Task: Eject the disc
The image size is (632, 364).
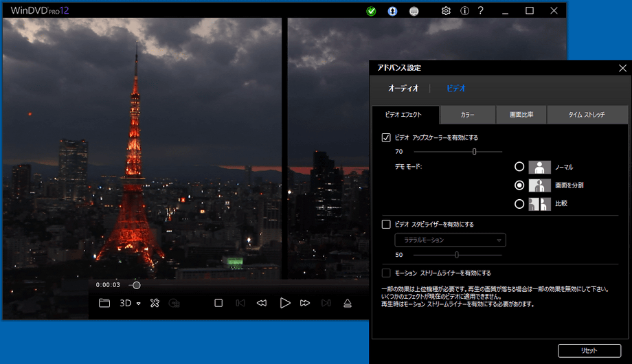Action: click(348, 303)
